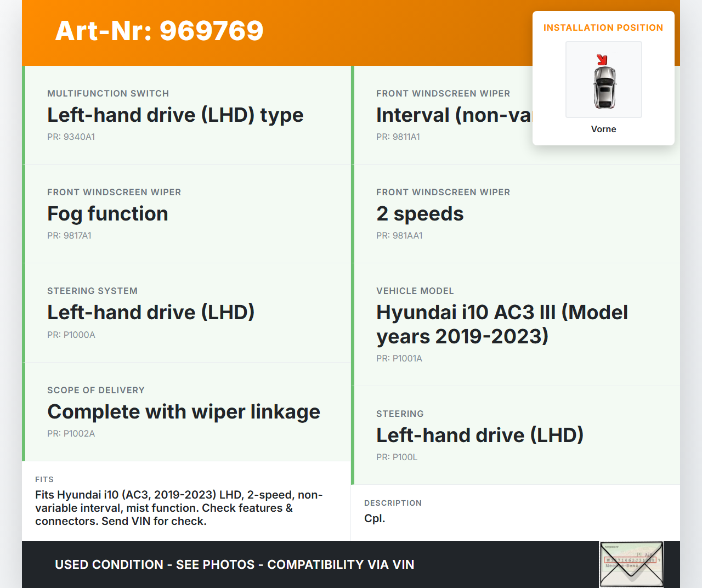Click Complete with wiper linkage text

(184, 412)
